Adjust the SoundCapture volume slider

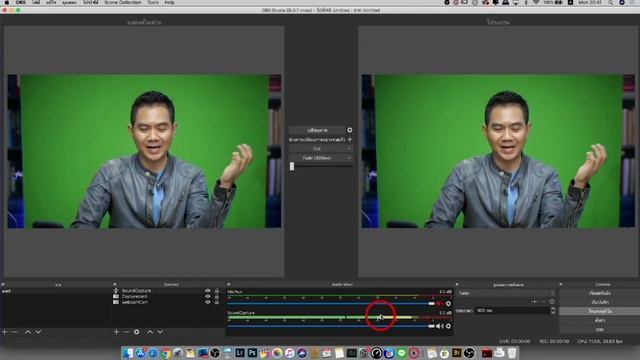tap(331, 326)
